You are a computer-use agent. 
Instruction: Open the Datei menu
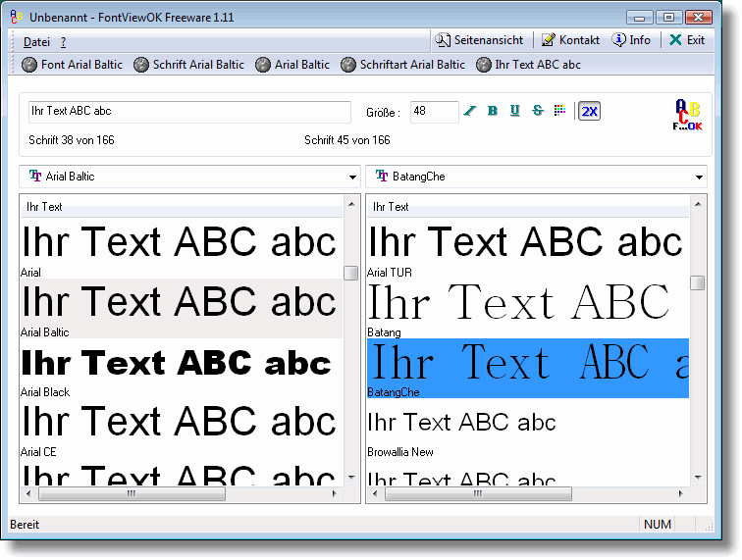pyautogui.click(x=36, y=42)
